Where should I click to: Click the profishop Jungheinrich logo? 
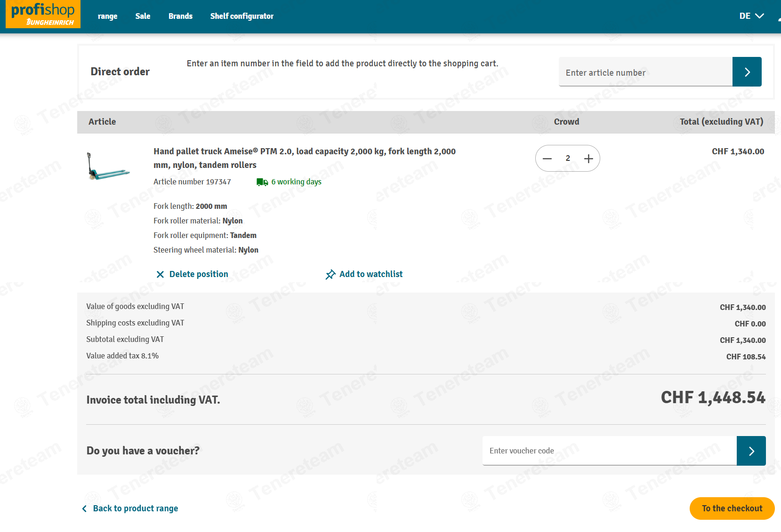coord(43,14)
